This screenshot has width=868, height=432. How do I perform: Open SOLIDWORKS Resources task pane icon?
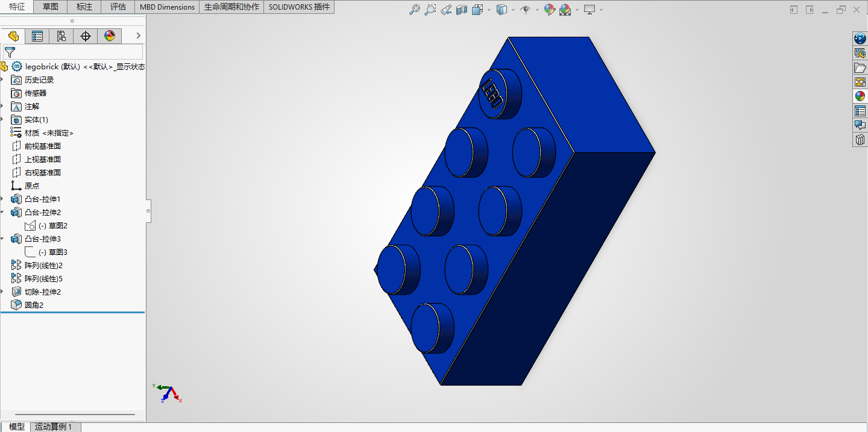(860, 39)
